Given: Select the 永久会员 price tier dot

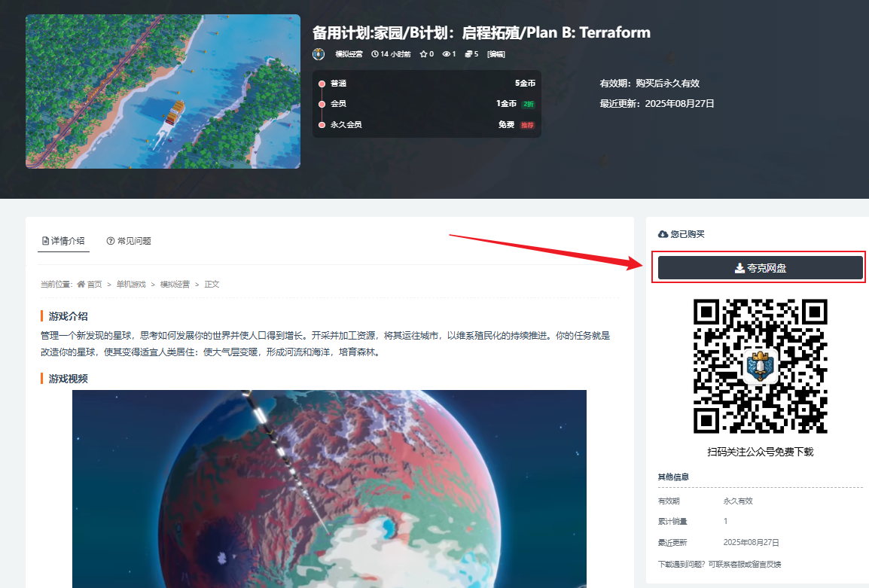Looking at the screenshot, I should tap(322, 125).
